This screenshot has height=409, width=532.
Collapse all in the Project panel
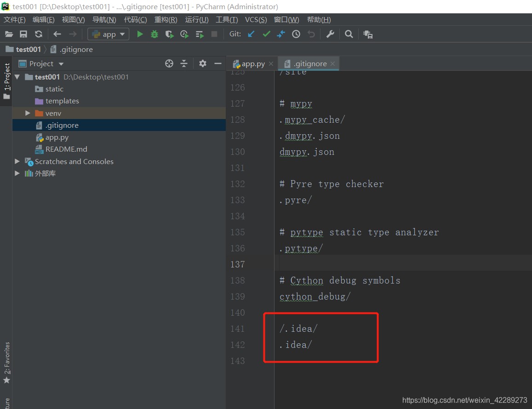184,63
